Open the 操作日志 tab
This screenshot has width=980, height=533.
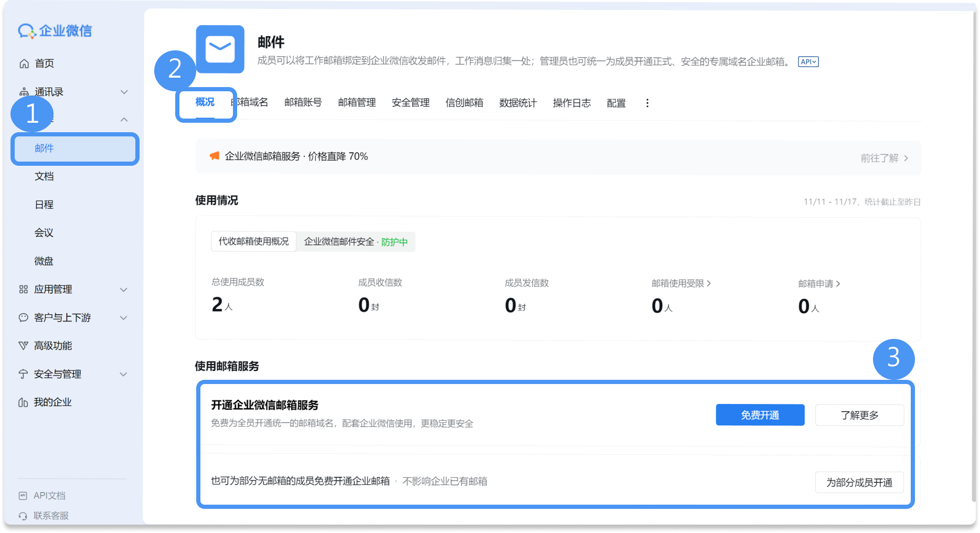click(x=572, y=103)
